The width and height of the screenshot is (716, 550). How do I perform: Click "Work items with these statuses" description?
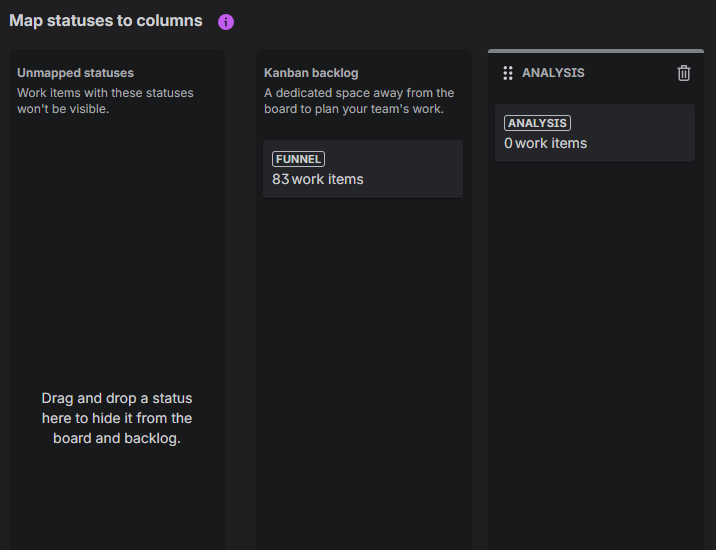tap(105, 101)
